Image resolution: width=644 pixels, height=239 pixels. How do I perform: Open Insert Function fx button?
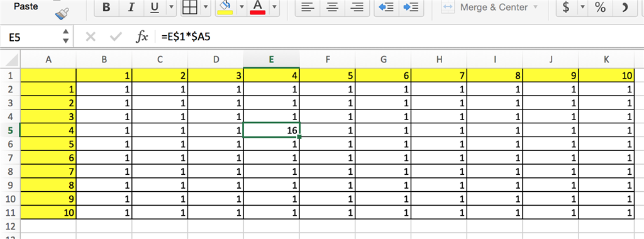click(142, 37)
